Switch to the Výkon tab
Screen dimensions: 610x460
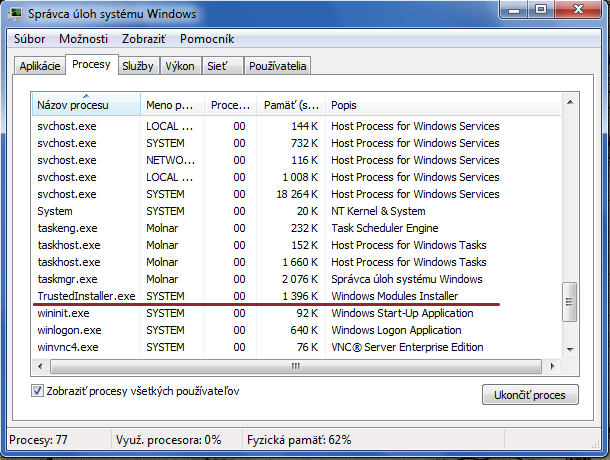pos(179,66)
